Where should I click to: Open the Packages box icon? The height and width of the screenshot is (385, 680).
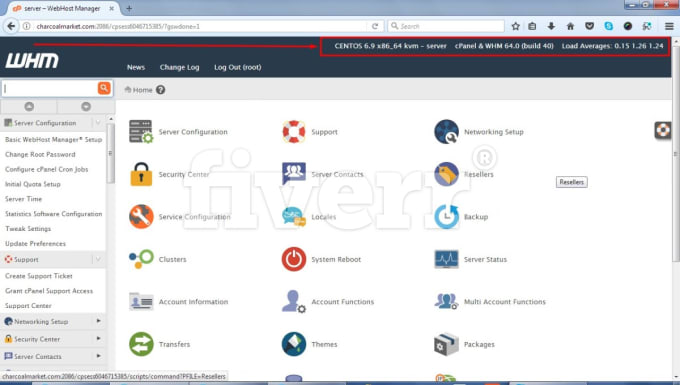[446, 344]
